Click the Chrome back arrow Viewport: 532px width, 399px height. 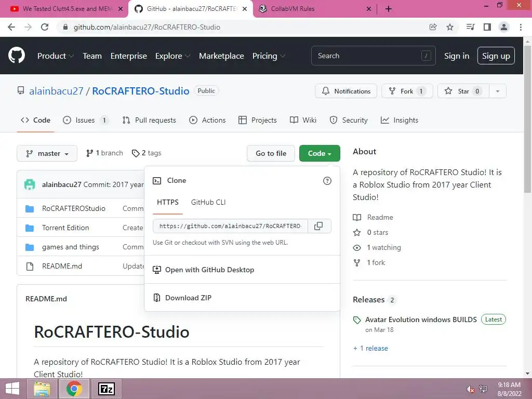pyautogui.click(x=11, y=27)
